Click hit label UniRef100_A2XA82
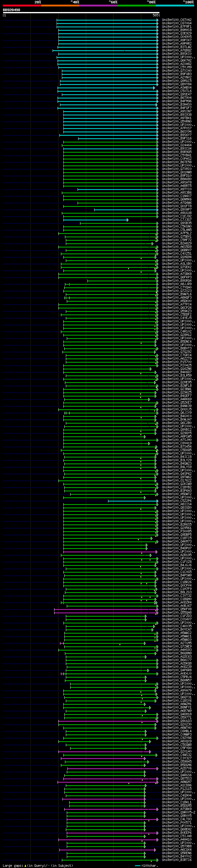The width and height of the screenshot is (197, 868). point(177,64)
